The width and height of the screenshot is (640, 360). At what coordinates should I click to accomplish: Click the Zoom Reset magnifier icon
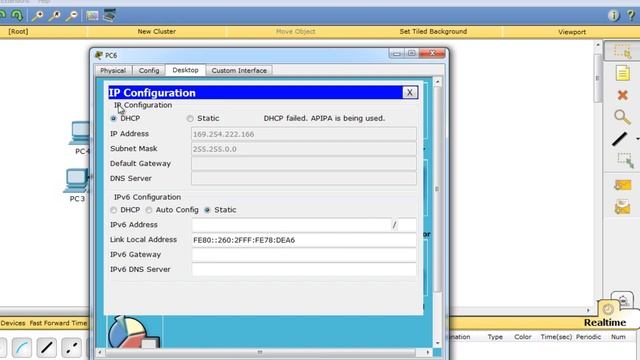pyautogui.click(x=55, y=16)
